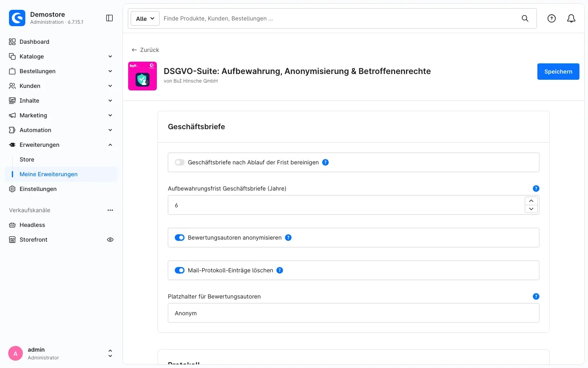The width and height of the screenshot is (588, 368).
Task: Toggle Mail-Protokoll-Einträge löschen switch
Action: pyautogui.click(x=180, y=270)
